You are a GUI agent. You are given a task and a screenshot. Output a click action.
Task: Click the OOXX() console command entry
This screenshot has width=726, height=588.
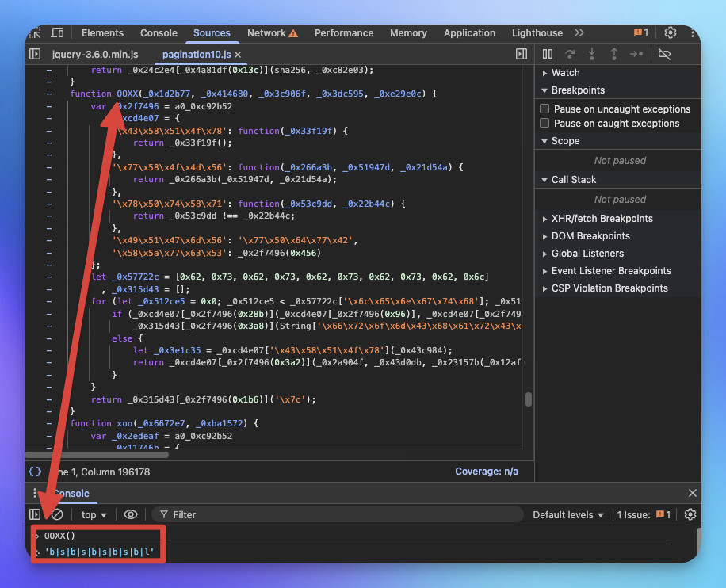click(x=59, y=536)
